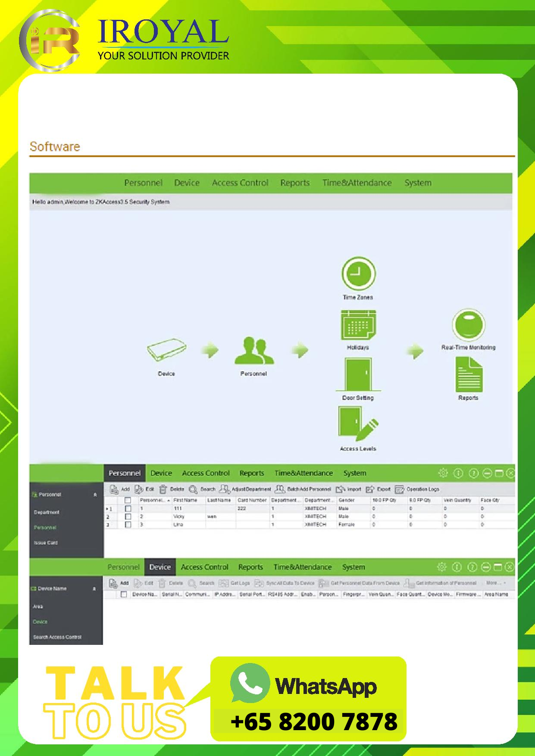
Task: Click Search Access Control in sidebar
Action: click(x=57, y=637)
